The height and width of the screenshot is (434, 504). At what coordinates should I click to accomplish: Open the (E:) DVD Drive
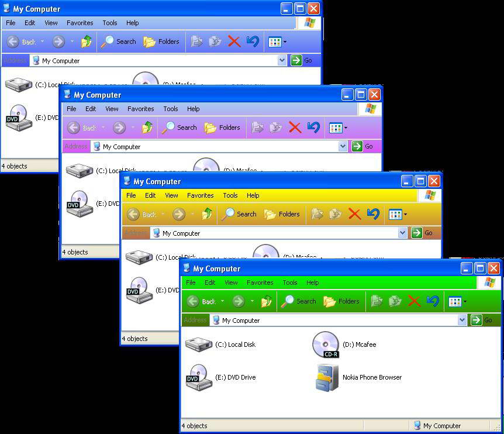(x=199, y=377)
